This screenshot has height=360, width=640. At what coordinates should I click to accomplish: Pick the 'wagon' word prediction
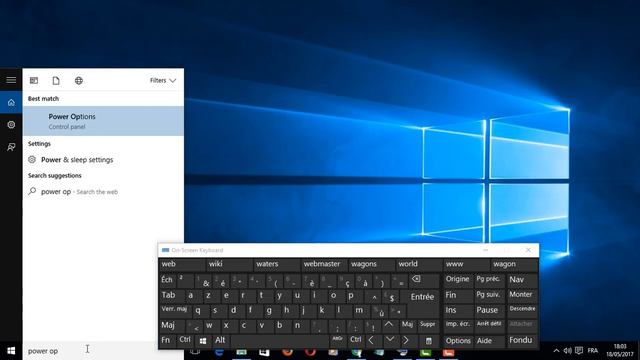coord(514,264)
